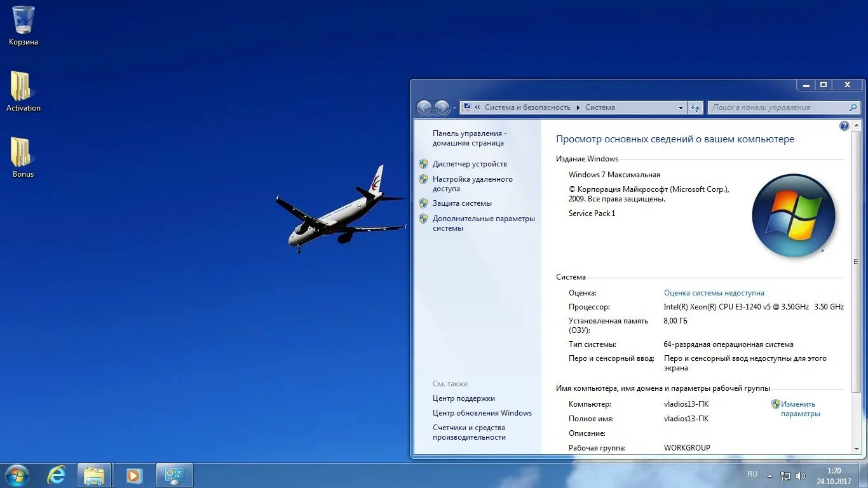
Task: Switch the RU input language indicator
Action: pos(752,474)
